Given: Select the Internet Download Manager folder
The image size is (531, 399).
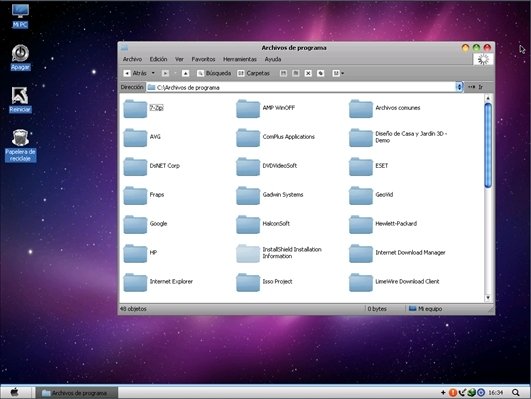Looking at the screenshot, I should (397, 253).
